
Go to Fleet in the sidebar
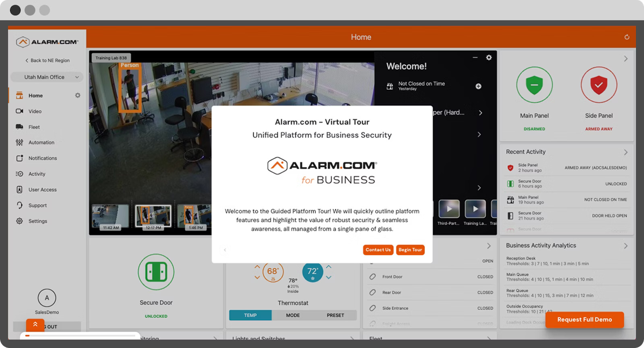pyautogui.click(x=34, y=127)
